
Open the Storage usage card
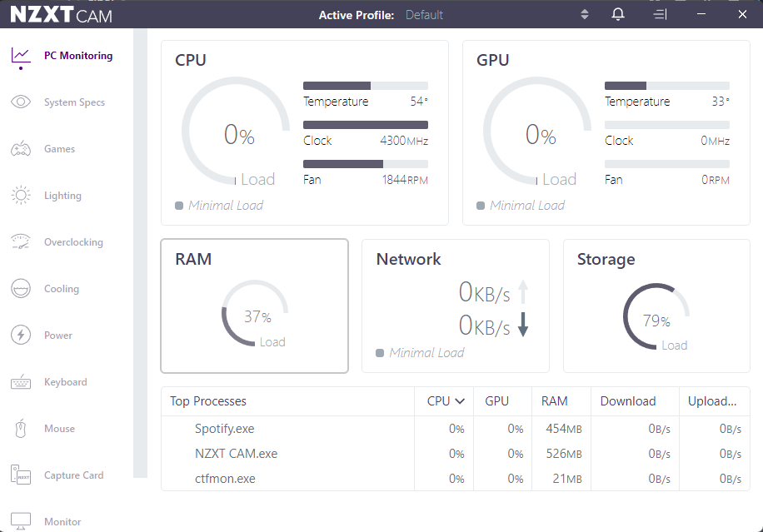tap(656, 306)
